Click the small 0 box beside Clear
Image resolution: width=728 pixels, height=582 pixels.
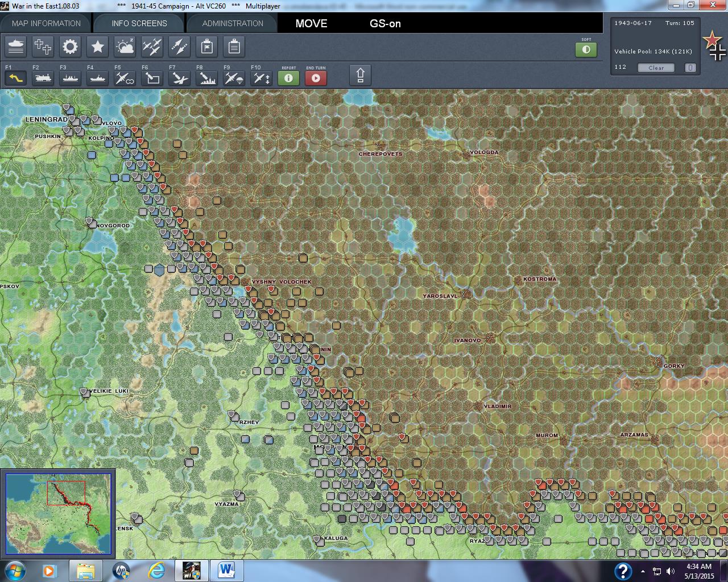[x=690, y=68]
